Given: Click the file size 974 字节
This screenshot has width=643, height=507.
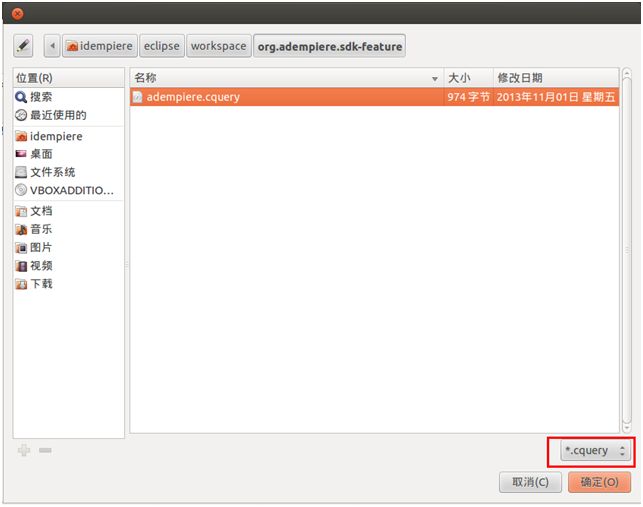Looking at the screenshot, I should click(x=468, y=97).
